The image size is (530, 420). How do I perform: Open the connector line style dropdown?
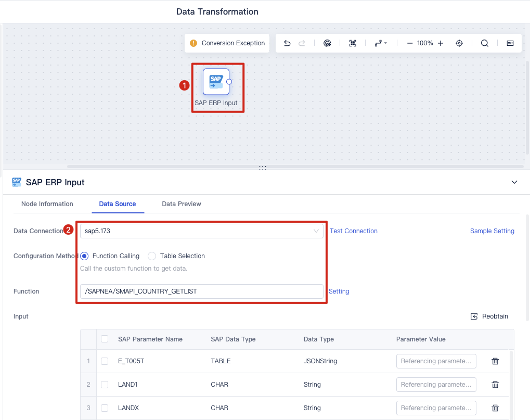[x=381, y=43]
